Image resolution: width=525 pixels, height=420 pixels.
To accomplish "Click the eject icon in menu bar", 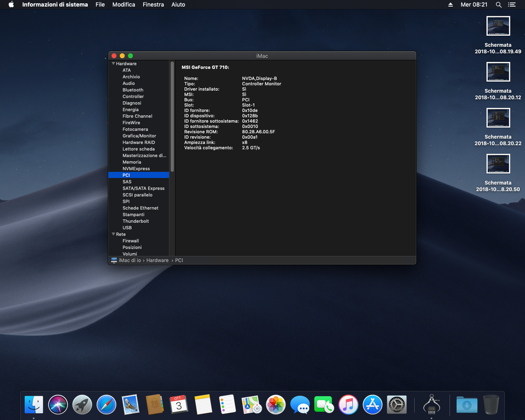I will click(450, 5).
